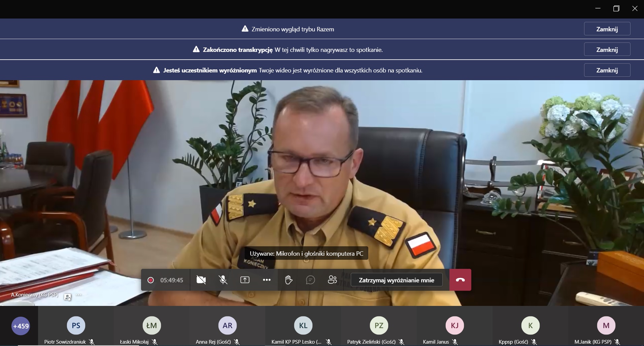Click Kamil Janus avatar tile

pos(454,326)
